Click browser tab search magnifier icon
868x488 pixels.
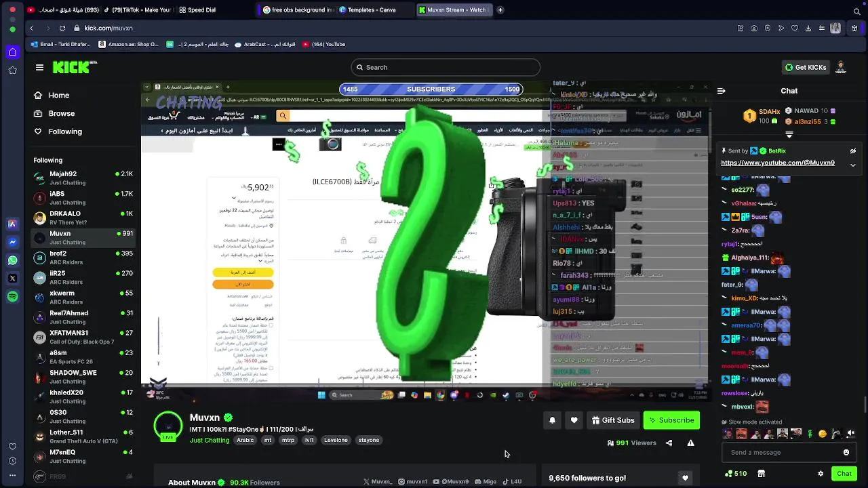[857, 11]
